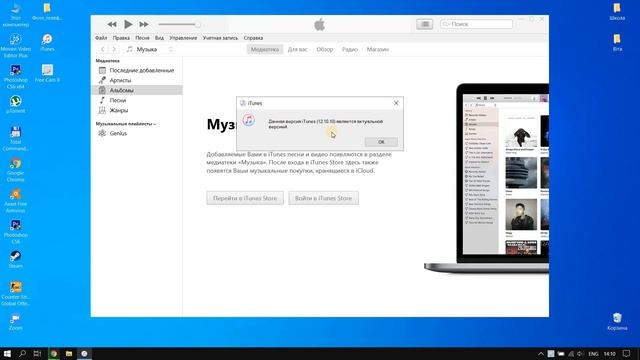Image resolution: width=640 pixels, height=360 pixels.
Task: Open the Counter-Strike Global Offensive desktop icon
Action: [16, 293]
